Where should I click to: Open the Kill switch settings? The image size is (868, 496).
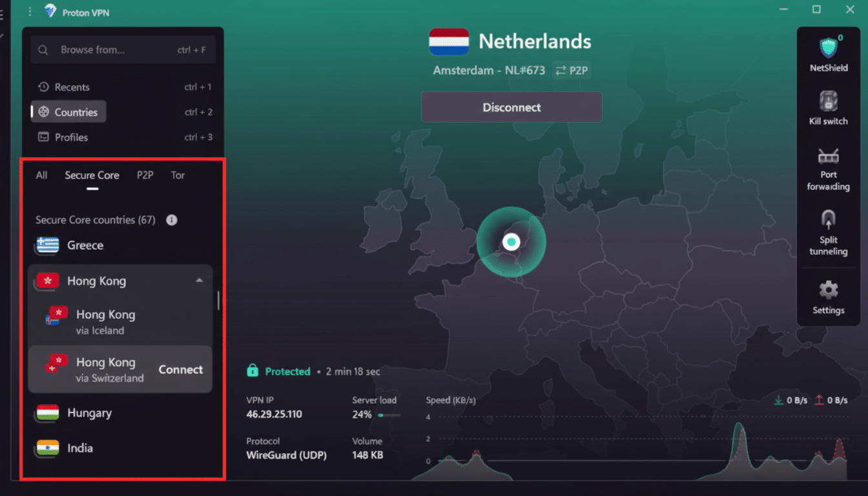[x=828, y=110]
